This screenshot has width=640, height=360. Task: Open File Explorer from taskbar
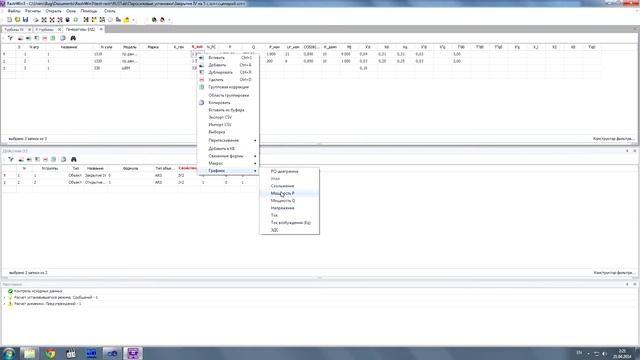[29, 353]
